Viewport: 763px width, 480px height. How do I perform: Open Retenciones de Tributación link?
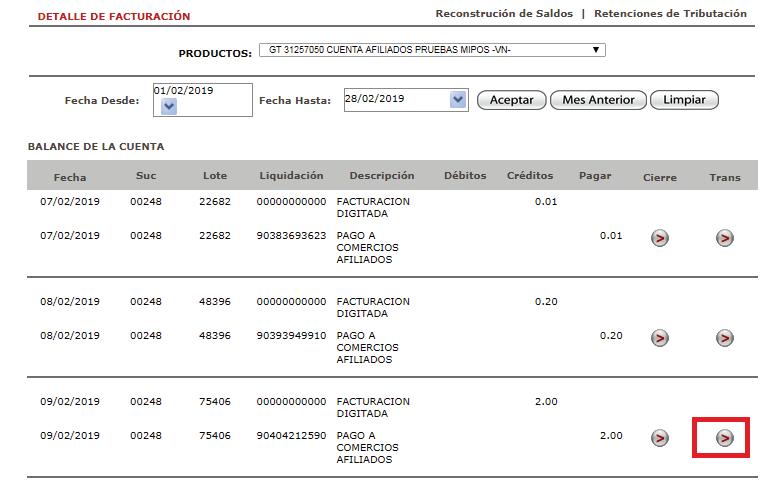point(671,14)
